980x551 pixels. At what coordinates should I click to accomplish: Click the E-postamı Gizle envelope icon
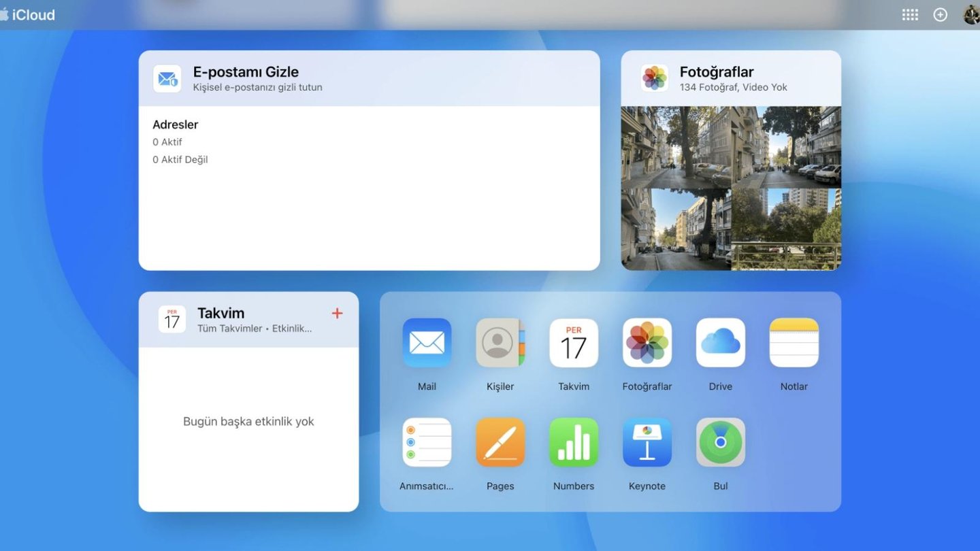point(167,79)
